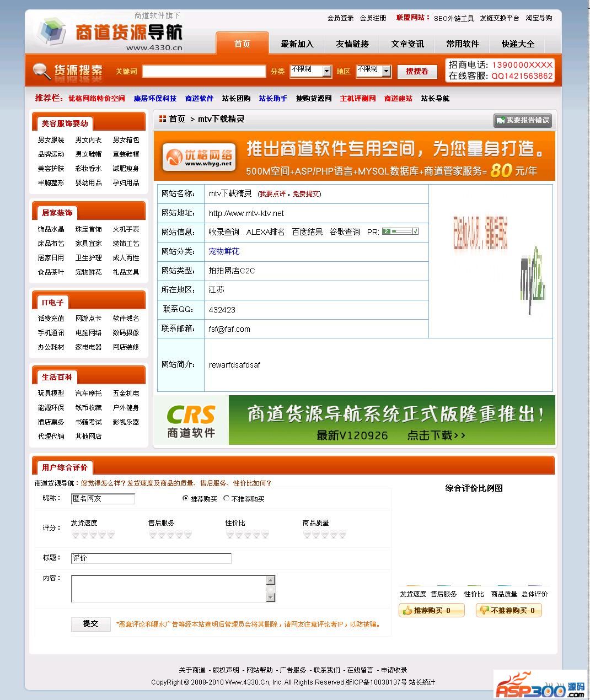Click the 申请收录 footer link
Screen dimensions: 590x700
(394, 670)
